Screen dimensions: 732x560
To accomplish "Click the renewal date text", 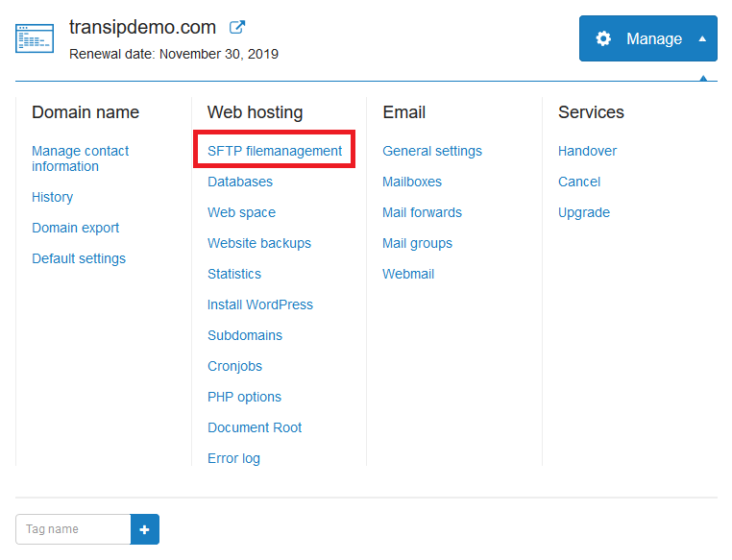I will [x=174, y=54].
